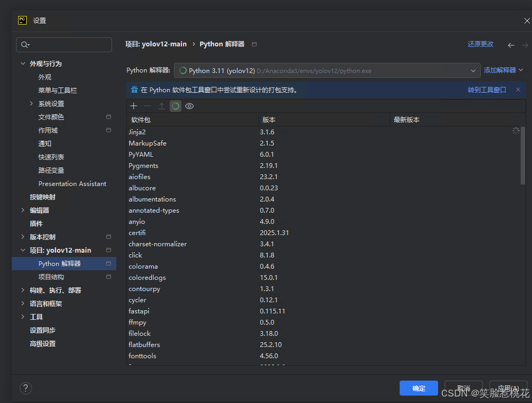Collapse the 外观与行为 section

coord(23,63)
